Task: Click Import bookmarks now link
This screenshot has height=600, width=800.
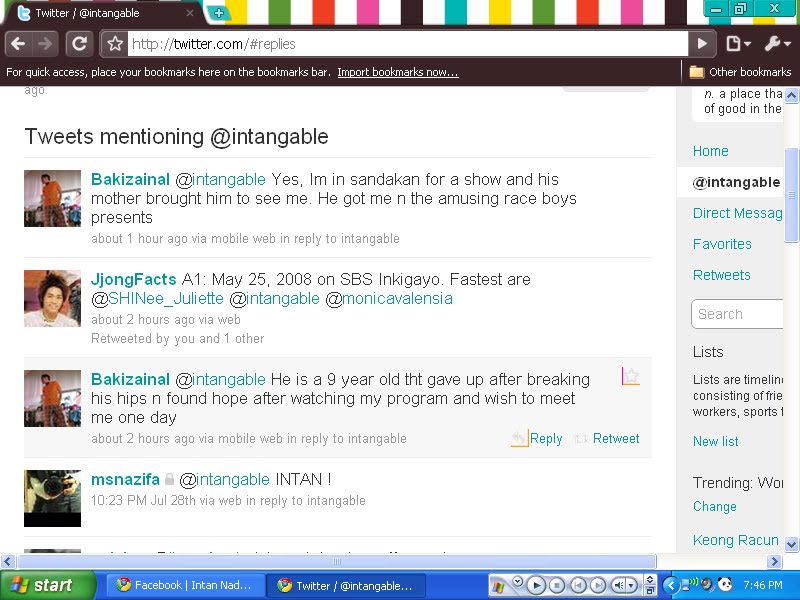Action: [398, 72]
